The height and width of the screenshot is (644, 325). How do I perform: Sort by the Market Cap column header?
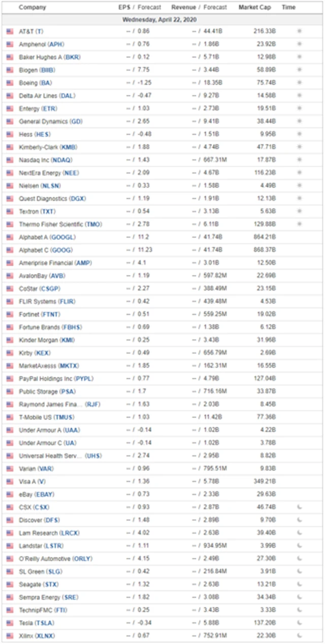pyautogui.click(x=254, y=8)
